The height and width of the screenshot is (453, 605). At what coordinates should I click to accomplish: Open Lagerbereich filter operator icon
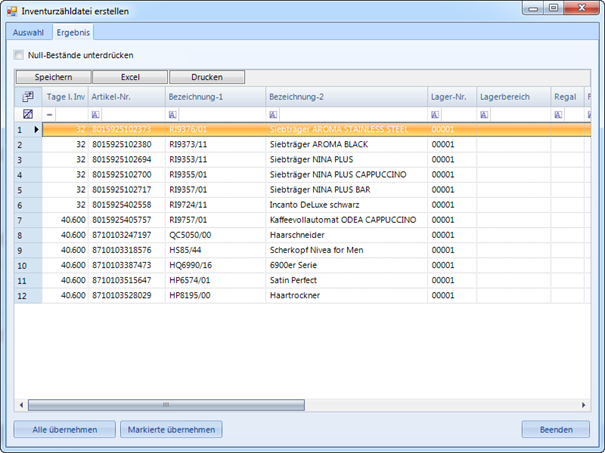484,115
